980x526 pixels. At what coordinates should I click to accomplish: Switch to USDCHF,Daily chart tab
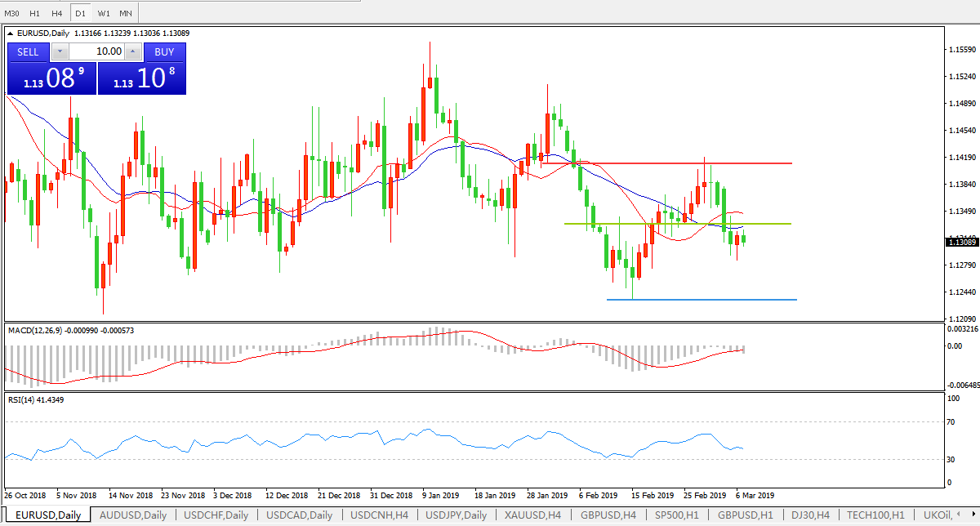pos(216,515)
